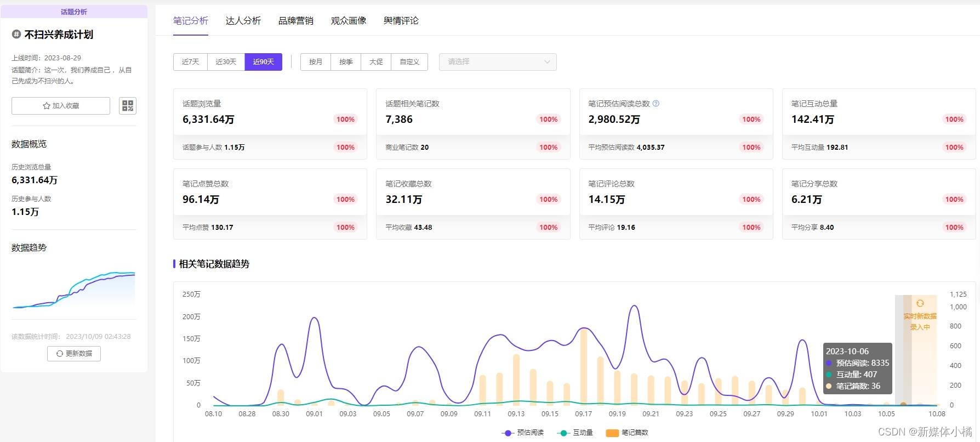Toggle the 预估阅读 legend series

(523, 433)
